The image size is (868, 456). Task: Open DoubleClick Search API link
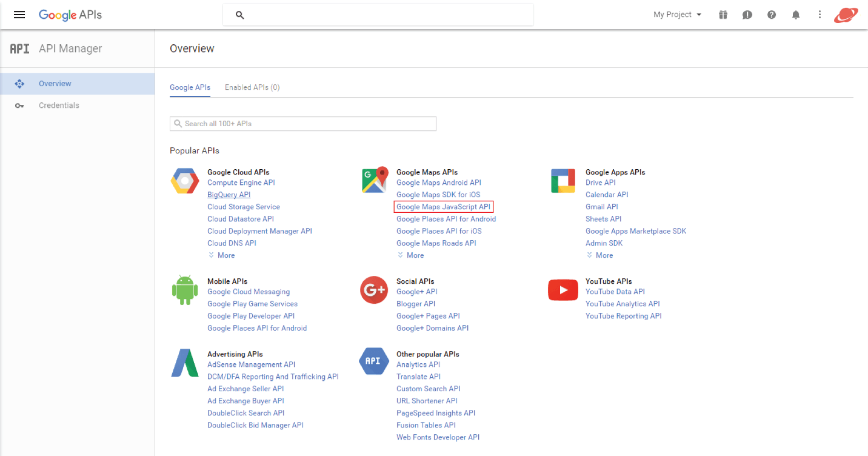coord(246,413)
